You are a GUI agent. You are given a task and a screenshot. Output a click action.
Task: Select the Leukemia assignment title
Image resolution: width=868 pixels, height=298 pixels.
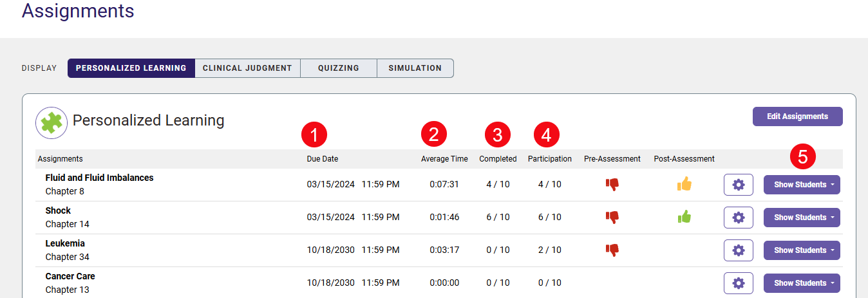[x=65, y=243]
